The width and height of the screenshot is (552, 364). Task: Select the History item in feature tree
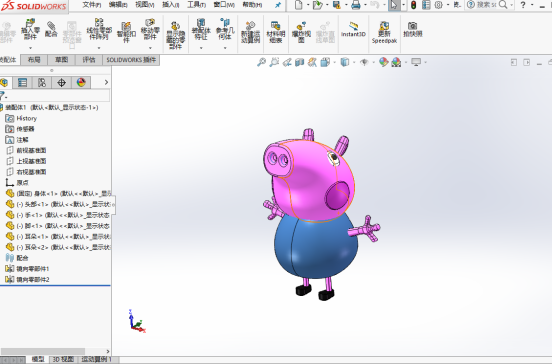click(x=21, y=118)
